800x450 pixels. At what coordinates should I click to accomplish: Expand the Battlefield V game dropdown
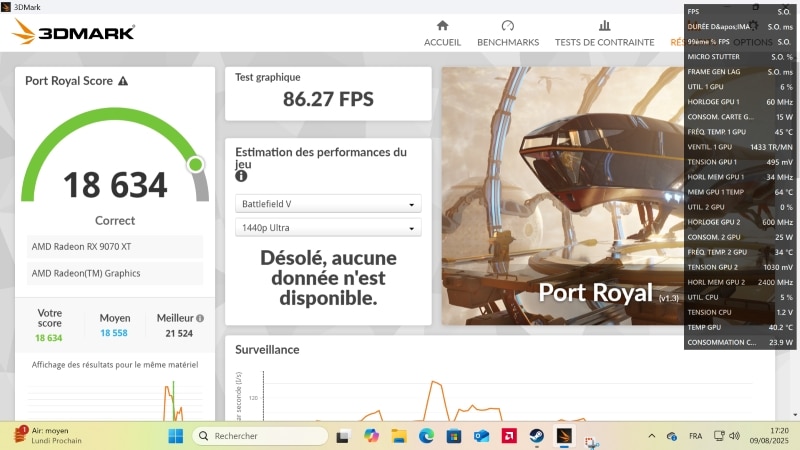328,204
